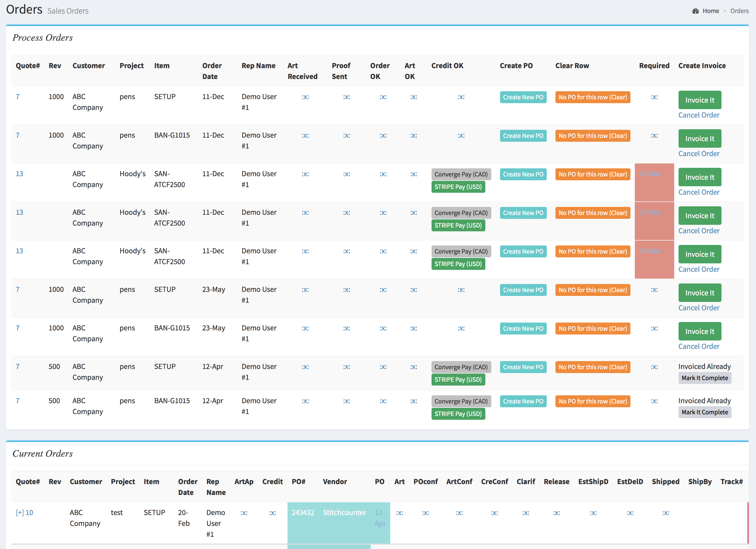
Task: Clear row via No PO button, 12-Apr SETUP
Action: click(593, 367)
